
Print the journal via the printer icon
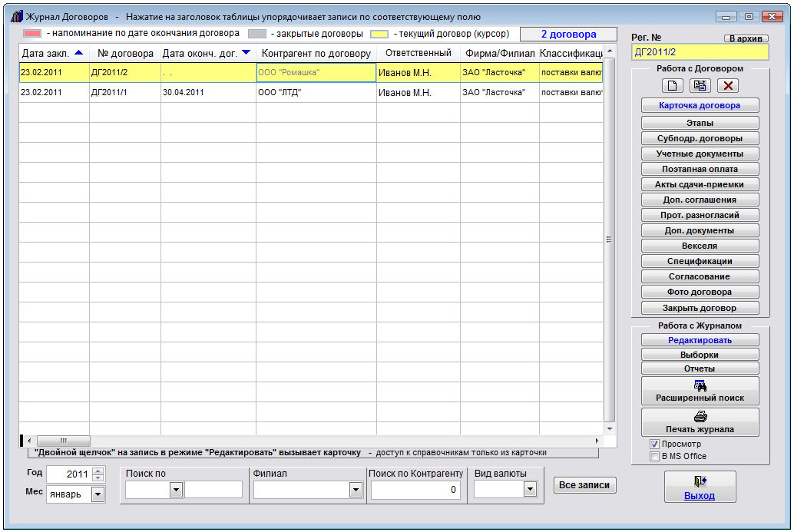(x=700, y=417)
